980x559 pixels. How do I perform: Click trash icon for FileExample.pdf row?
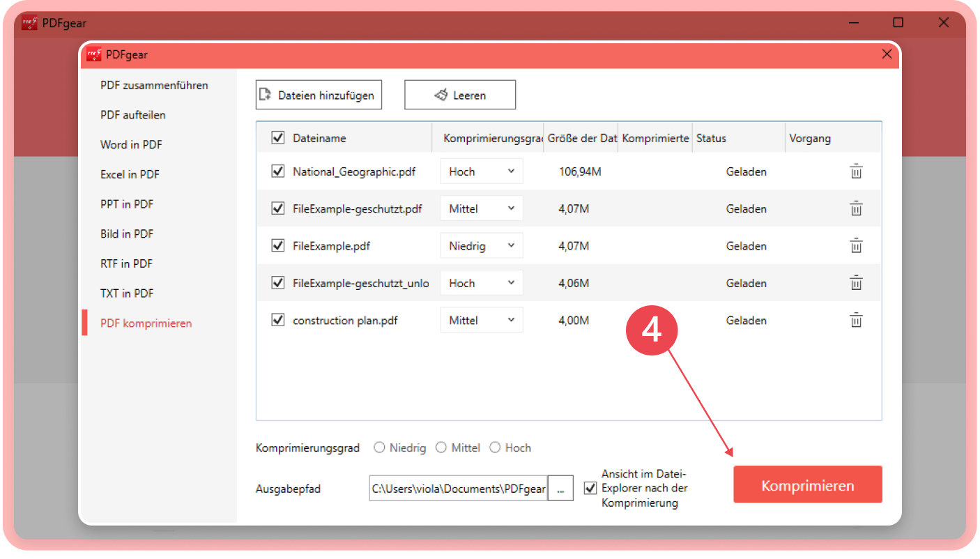(856, 245)
